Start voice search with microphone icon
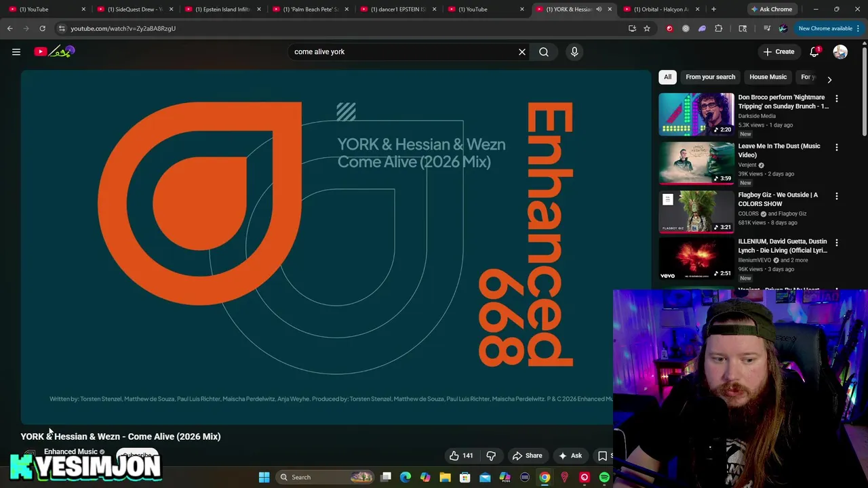The image size is (868, 488). click(574, 52)
